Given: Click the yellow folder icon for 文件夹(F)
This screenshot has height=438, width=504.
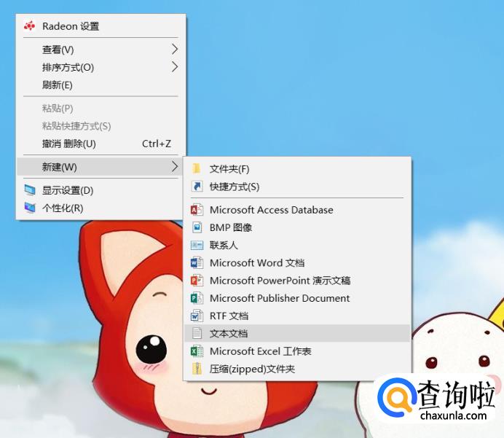Looking at the screenshot, I should click(x=197, y=168).
